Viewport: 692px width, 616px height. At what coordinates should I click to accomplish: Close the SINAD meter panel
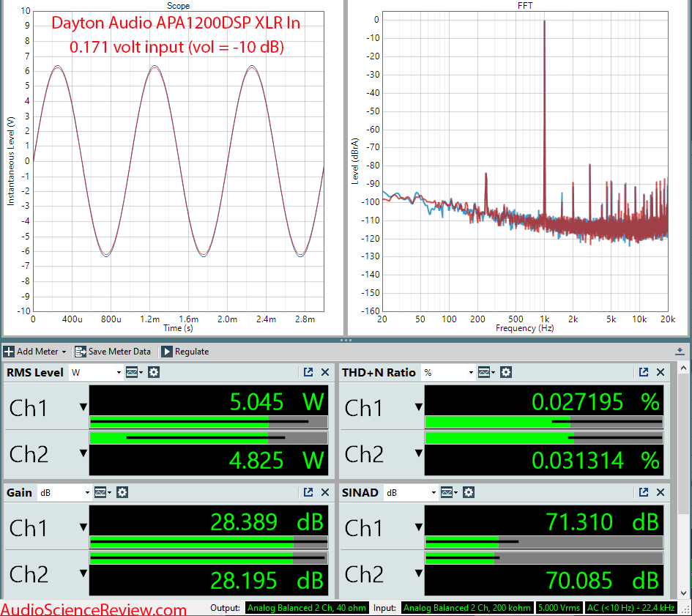point(661,492)
